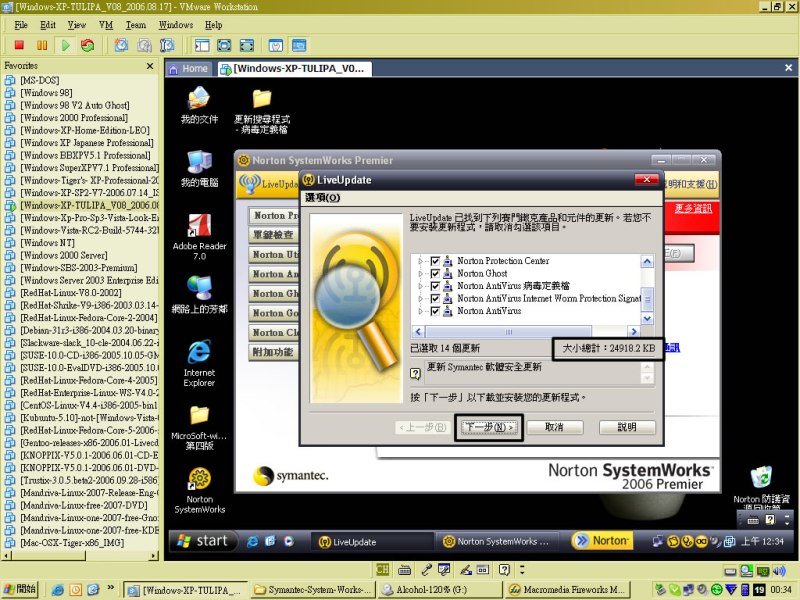Viewport: 800px width, 600px height.
Task: Open the Team menu
Action: coord(136,25)
